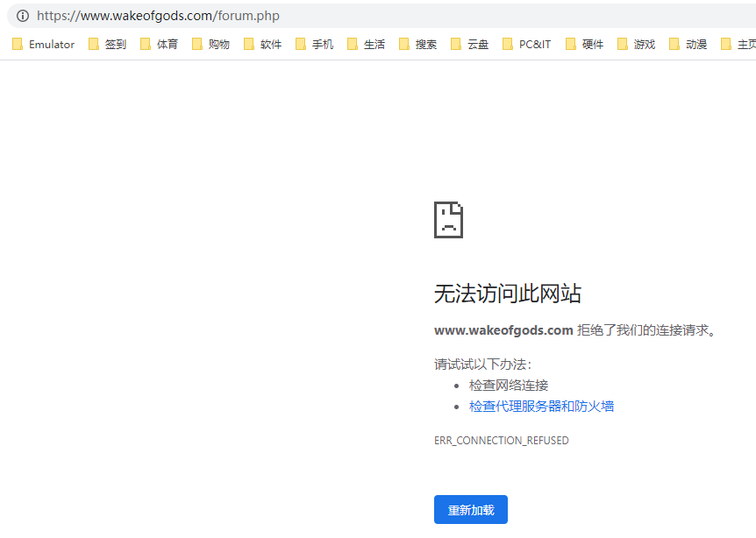This screenshot has width=756, height=538.
Task: Click the 无法访问此网站 heading
Action: coord(508,294)
